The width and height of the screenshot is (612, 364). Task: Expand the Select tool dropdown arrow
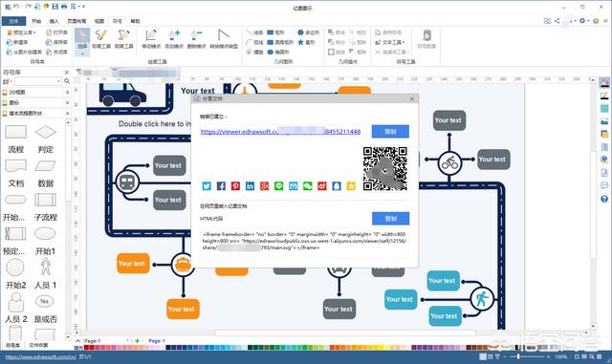(82, 54)
